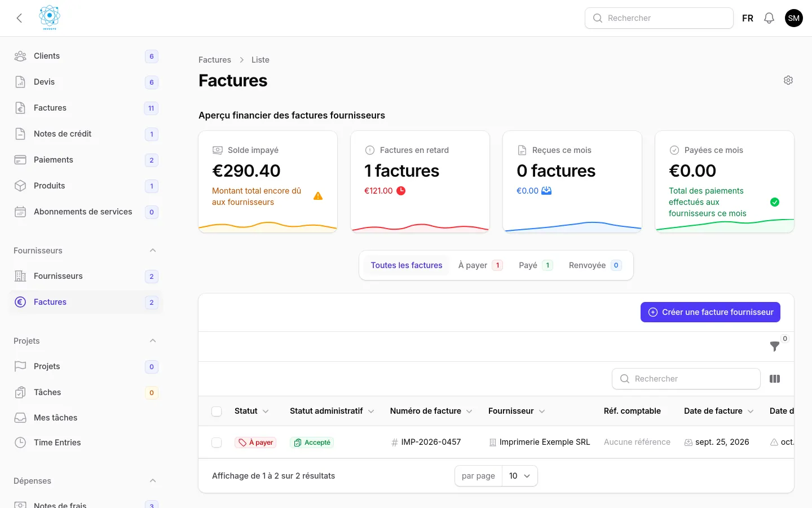Click the Aucune référence cell
The image size is (812, 508).
[637, 442]
